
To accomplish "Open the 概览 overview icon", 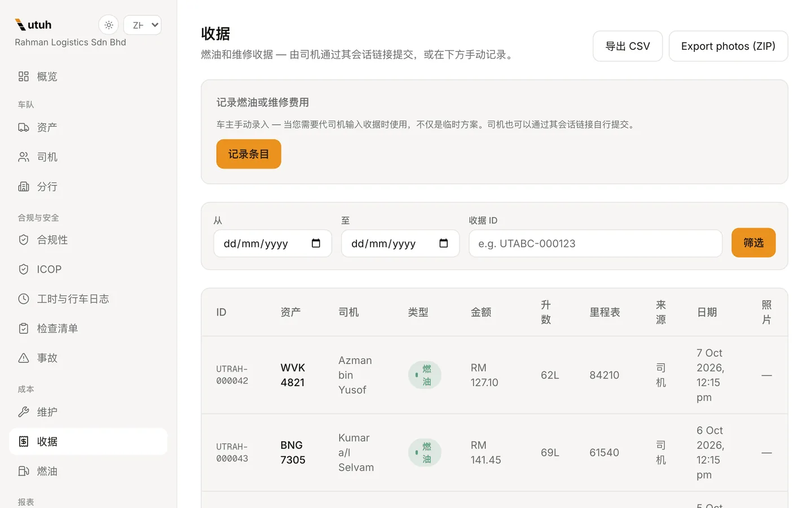I will coord(24,76).
